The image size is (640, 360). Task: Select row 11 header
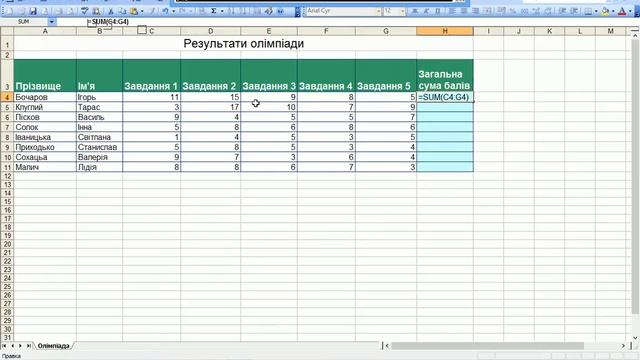(x=7, y=167)
